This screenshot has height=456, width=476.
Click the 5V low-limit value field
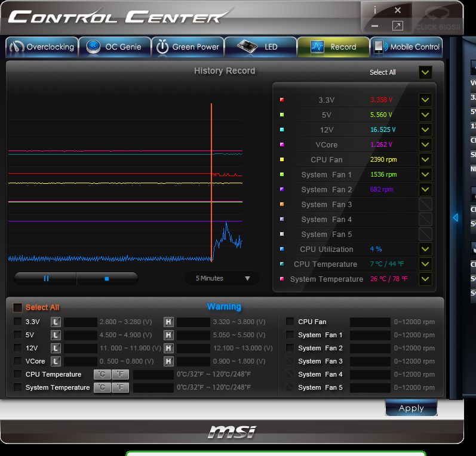(x=80, y=335)
